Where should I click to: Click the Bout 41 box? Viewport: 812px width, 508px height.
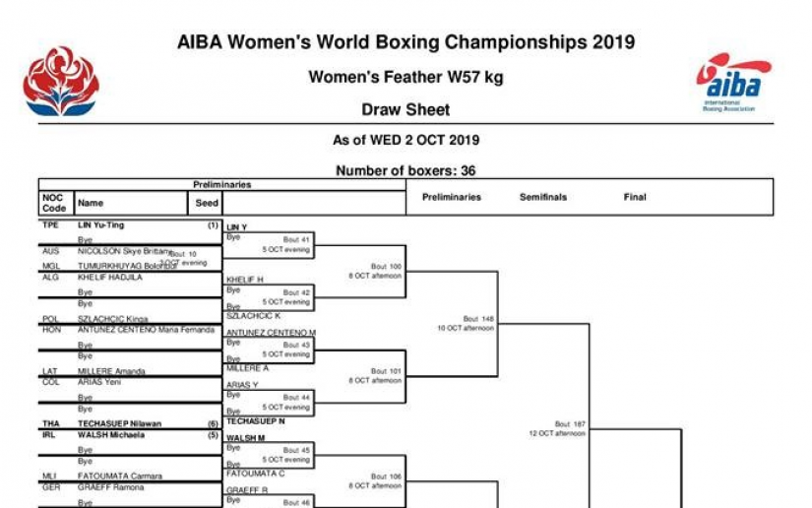[269, 244]
